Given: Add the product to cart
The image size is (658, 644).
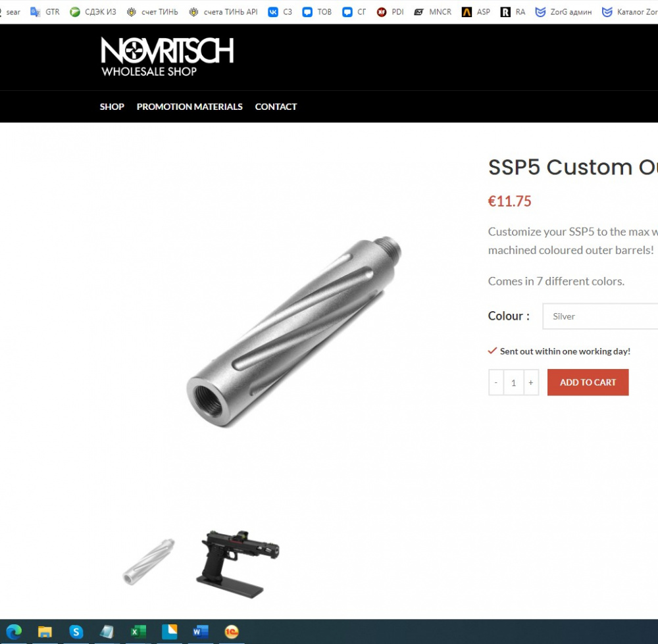Looking at the screenshot, I should pos(588,382).
